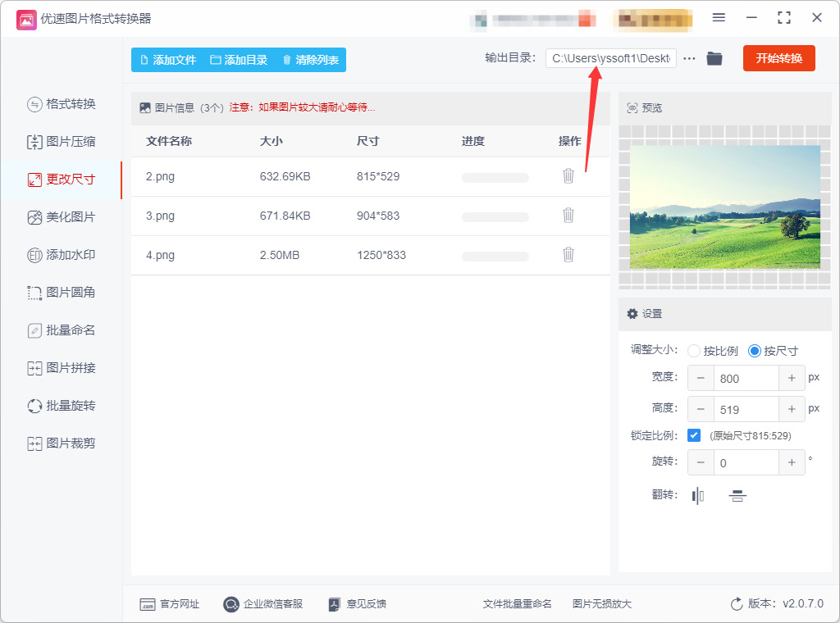Screen dimensions: 840x623
Task: Increase height with plus button
Action: coord(792,409)
